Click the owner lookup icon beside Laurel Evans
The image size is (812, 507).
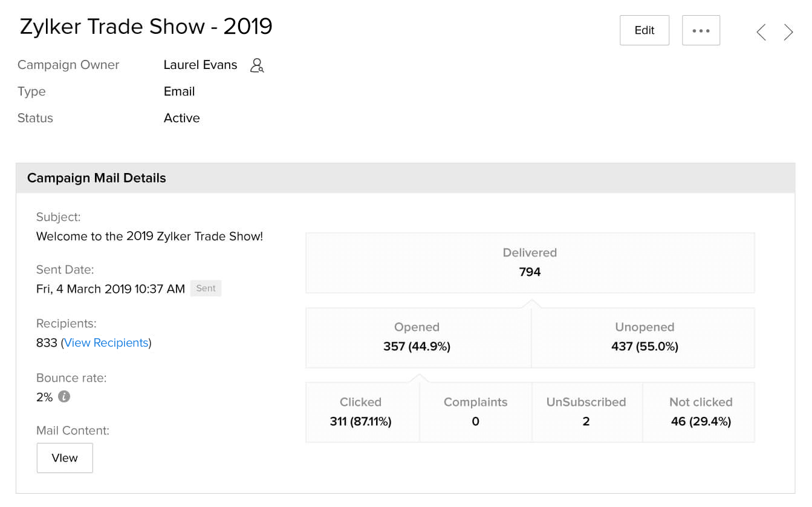257,65
